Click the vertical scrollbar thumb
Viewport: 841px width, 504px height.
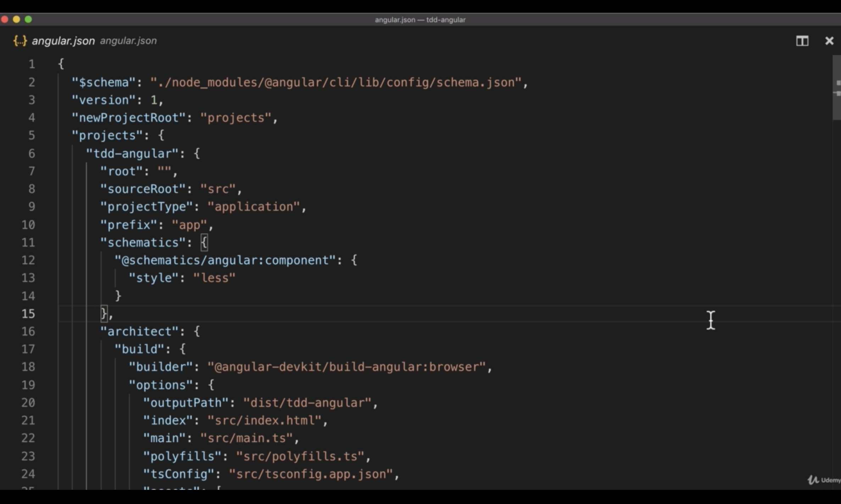[836, 87]
